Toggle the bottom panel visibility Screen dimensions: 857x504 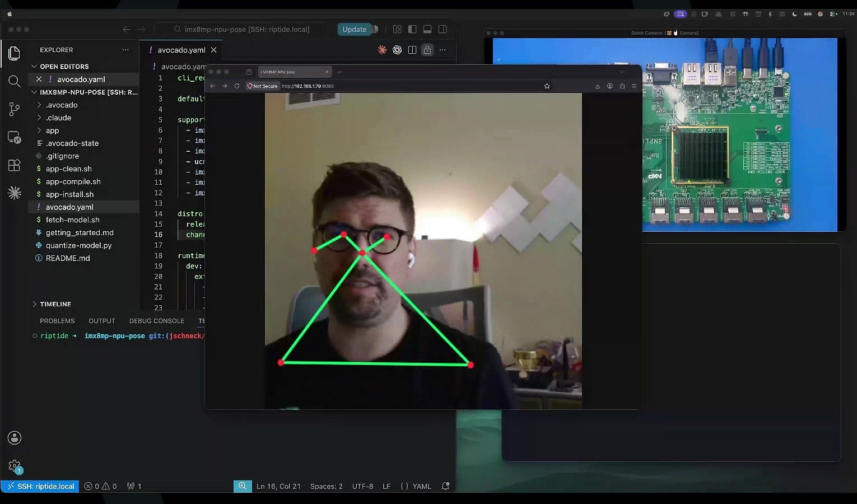coord(427,29)
